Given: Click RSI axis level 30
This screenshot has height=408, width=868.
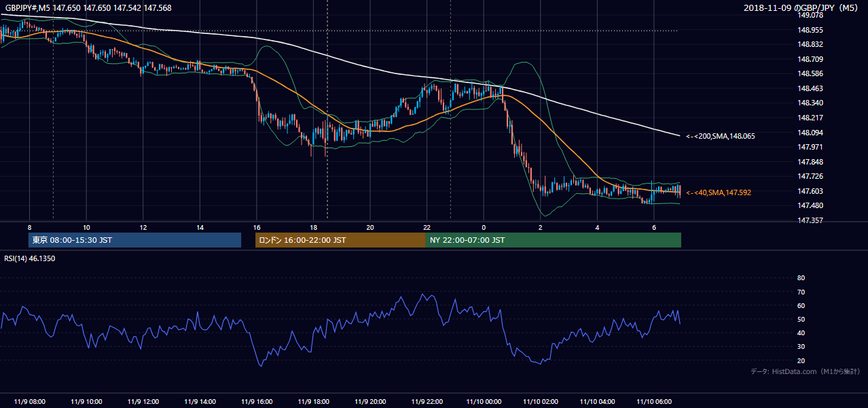Looking at the screenshot, I should pos(801,347).
